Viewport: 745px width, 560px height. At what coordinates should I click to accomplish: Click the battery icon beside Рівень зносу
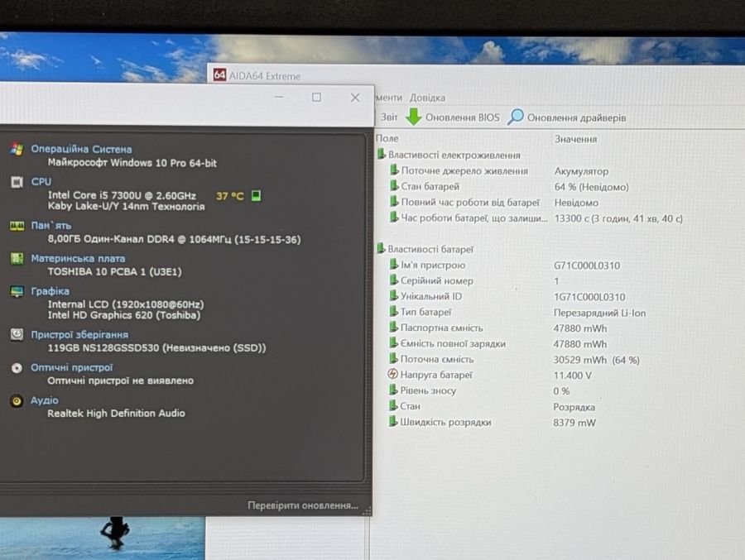click(x=393, y=390)
